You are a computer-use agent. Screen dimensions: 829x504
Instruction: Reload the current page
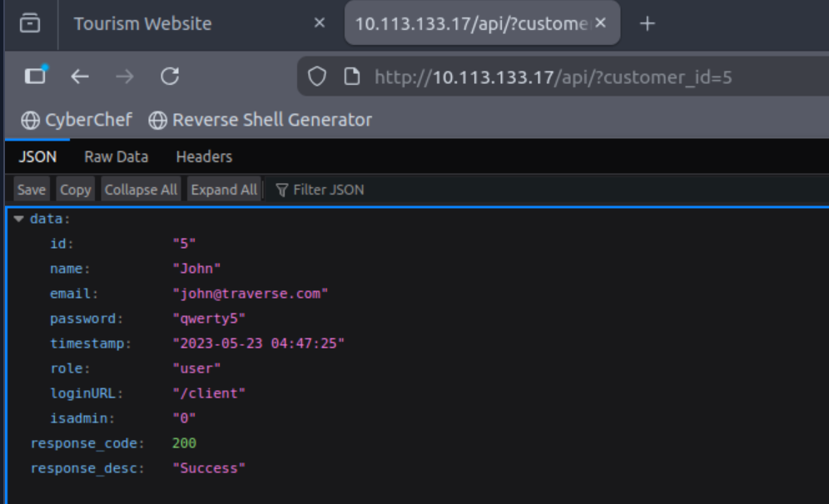coord(170,77)
